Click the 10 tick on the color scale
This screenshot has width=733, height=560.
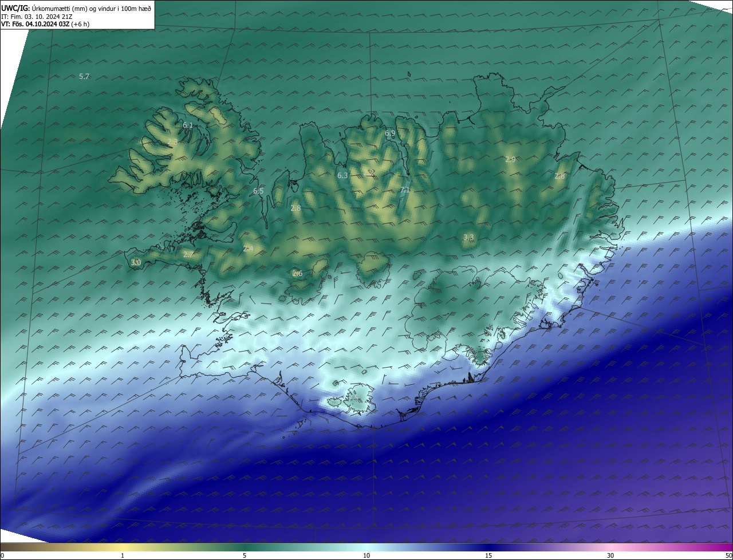coord(366,555)
